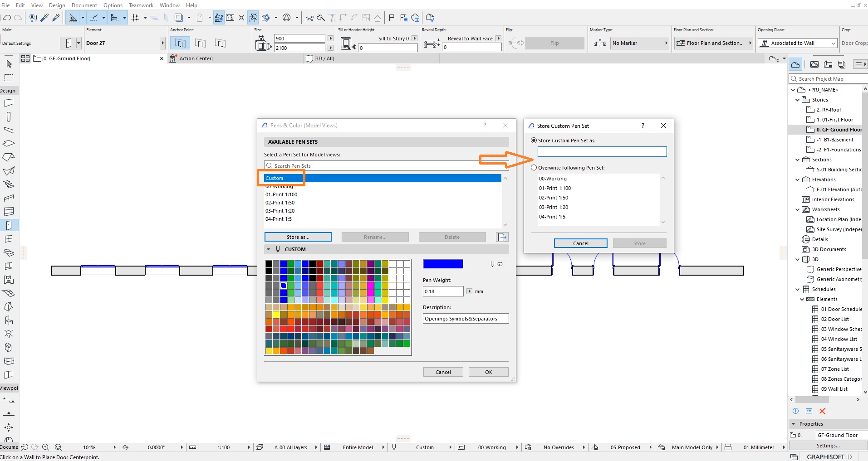This screenshot has width=868, height=461.
Task: Select the black pen swatch in grid
Action: pyautogui.click(x=269, y=263)
